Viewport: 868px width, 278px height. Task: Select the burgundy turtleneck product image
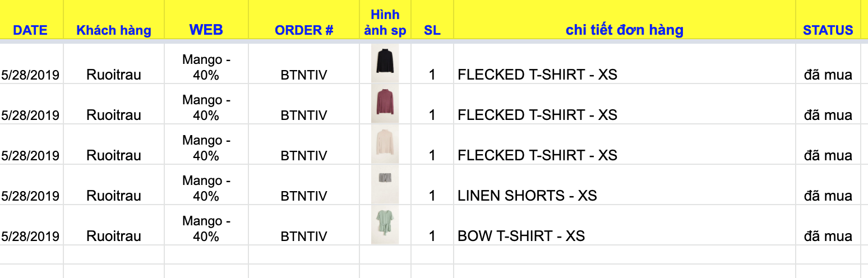pyautogui.click(x=385, y=104)
